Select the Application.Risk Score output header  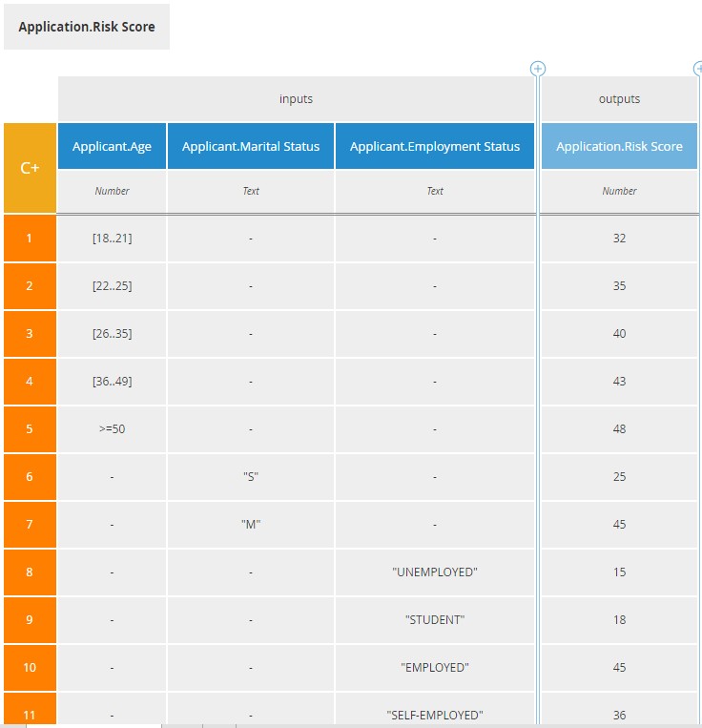pos(619,147)
